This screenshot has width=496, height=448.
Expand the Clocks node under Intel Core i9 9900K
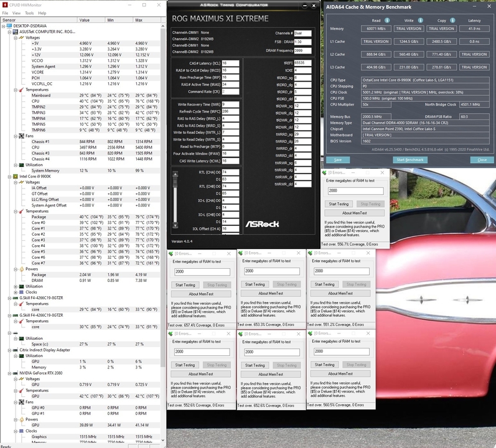click(16, 292)
